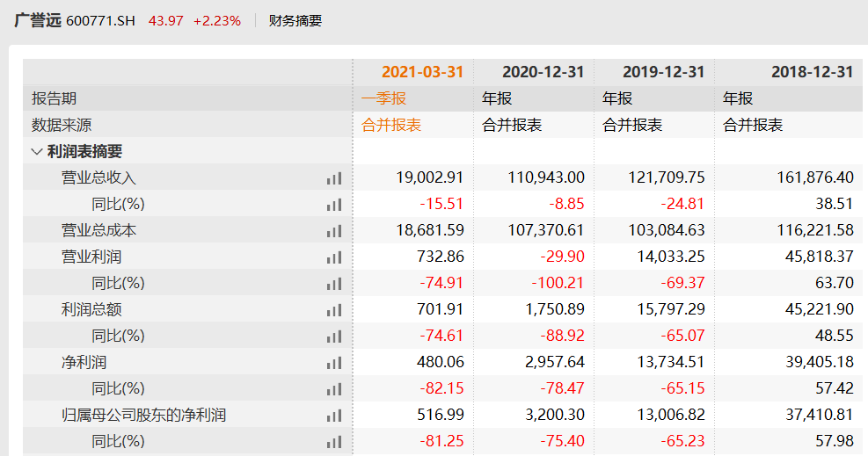
Task: Click value 13,006.82
Action: click(x=672, y=415)
